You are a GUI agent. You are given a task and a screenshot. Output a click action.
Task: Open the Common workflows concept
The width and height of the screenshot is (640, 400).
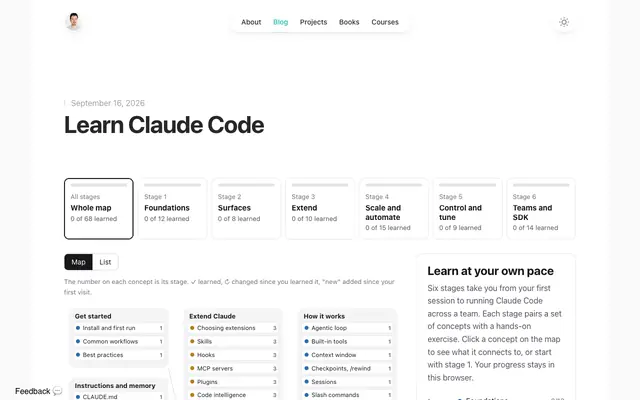point(119,342)
